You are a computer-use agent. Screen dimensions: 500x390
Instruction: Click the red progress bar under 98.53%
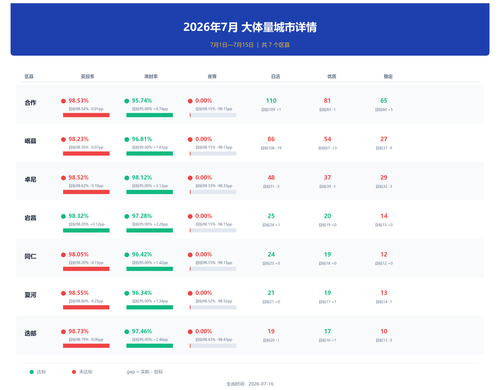click(x=86, y=115)
